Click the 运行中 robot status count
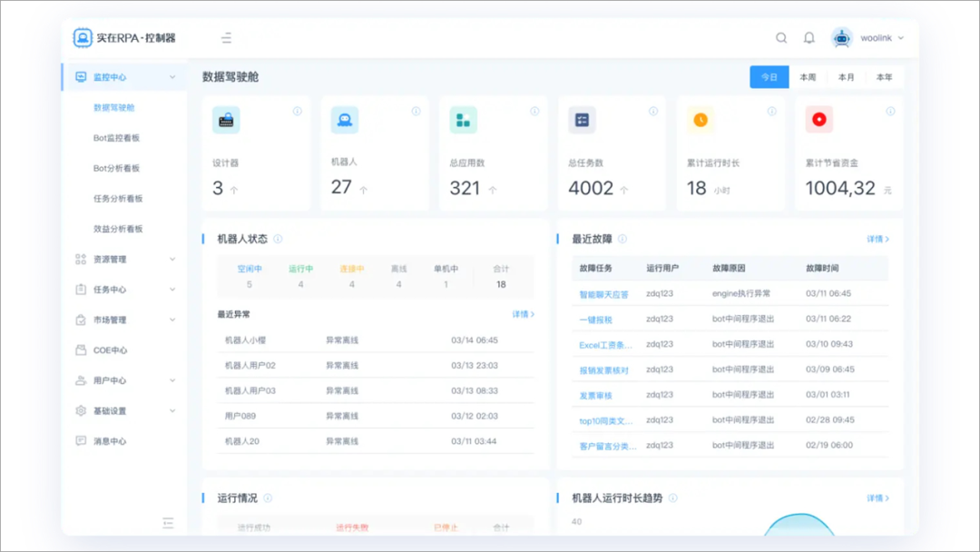The height and width of the screenshot is (552, 980). (x=300, y=284)
